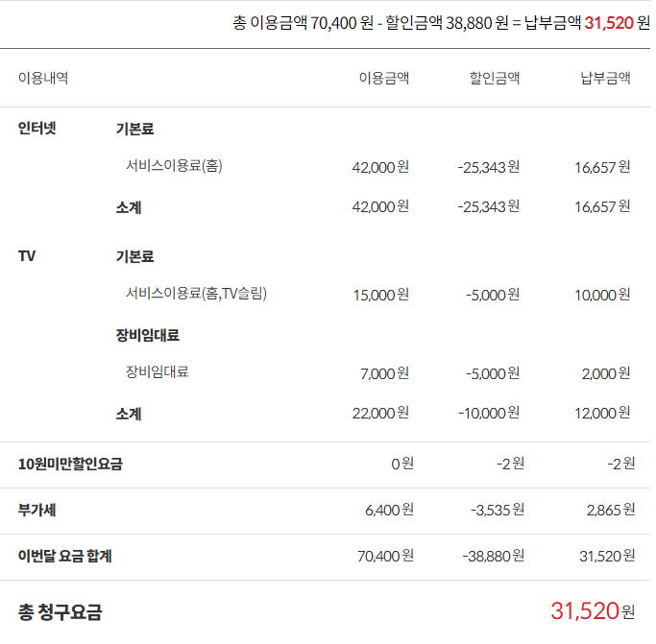
Task: Click the red 31,520 in top summary
Action: (x=609, y=22)
